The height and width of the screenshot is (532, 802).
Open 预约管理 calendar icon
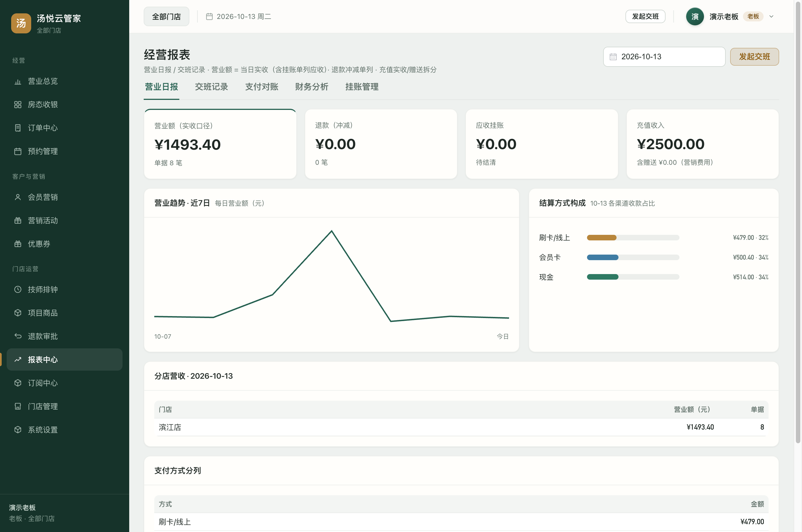pos(18,151)
